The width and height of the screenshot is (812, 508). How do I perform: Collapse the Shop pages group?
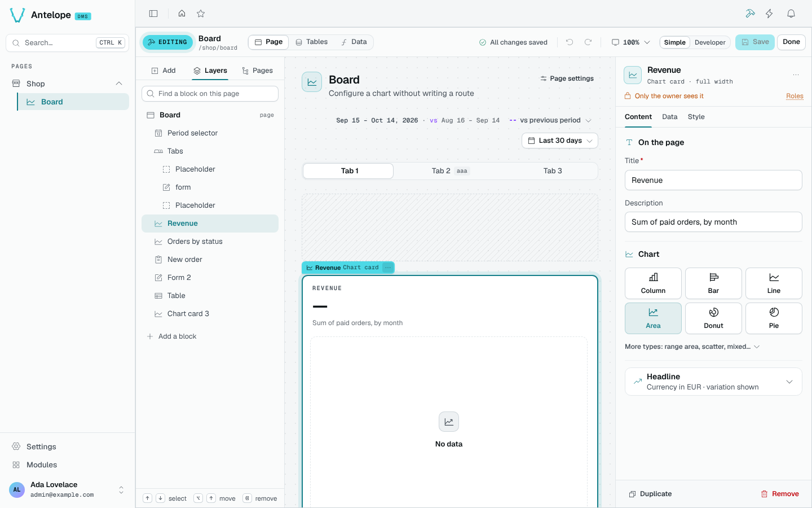pyautogui.click(x=119, y=84)
